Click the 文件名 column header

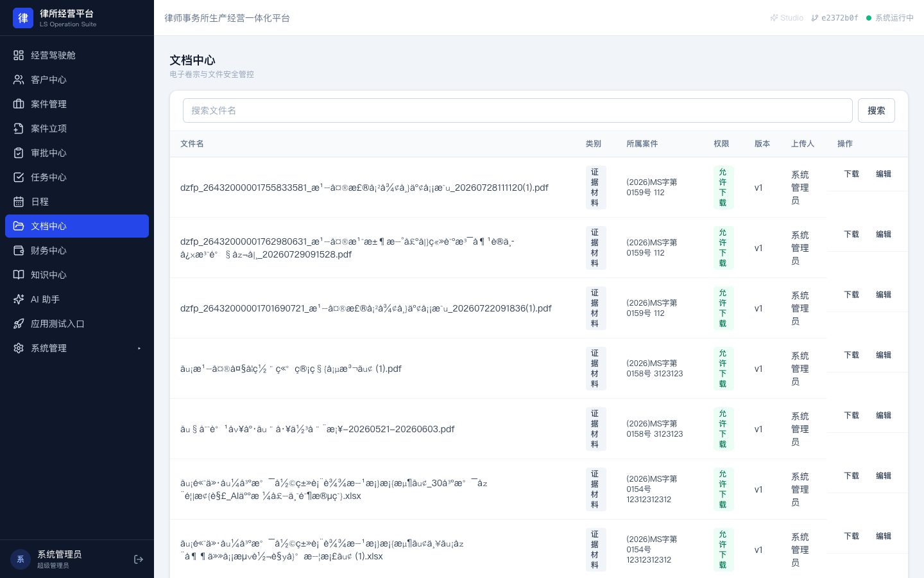[192, 144]
